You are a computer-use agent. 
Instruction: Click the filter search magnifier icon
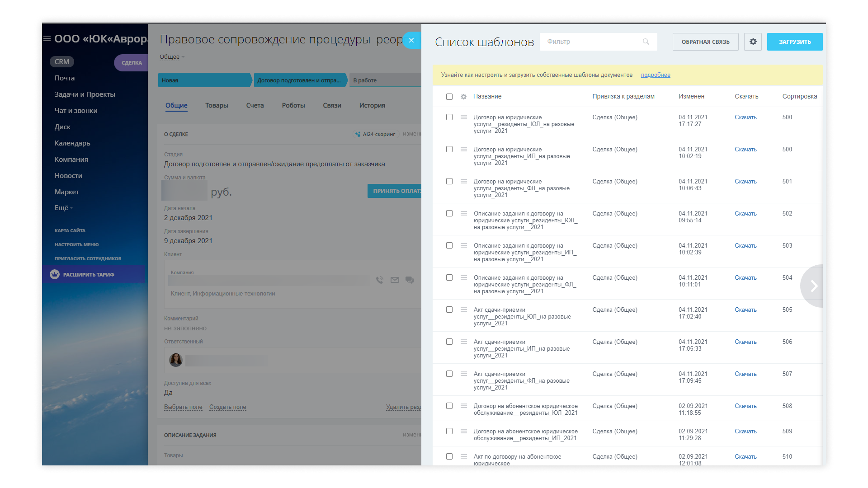coord(646,42)
